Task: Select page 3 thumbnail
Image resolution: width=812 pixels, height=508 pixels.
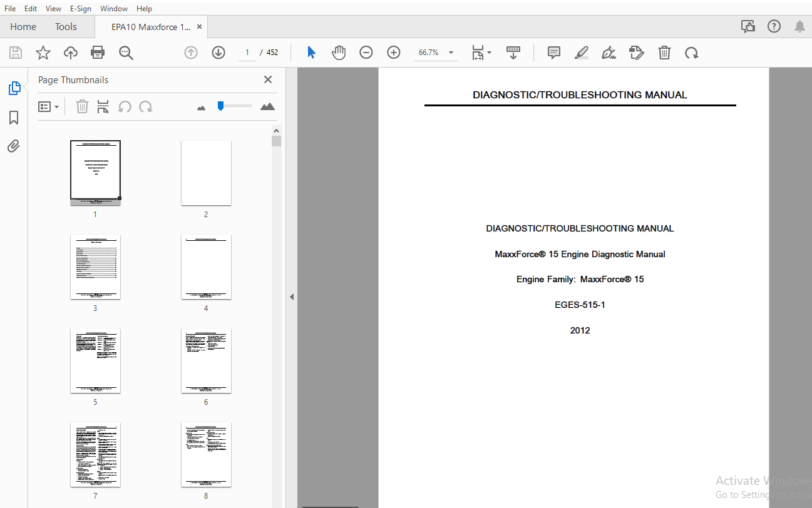Action: (x=95, y=267)
